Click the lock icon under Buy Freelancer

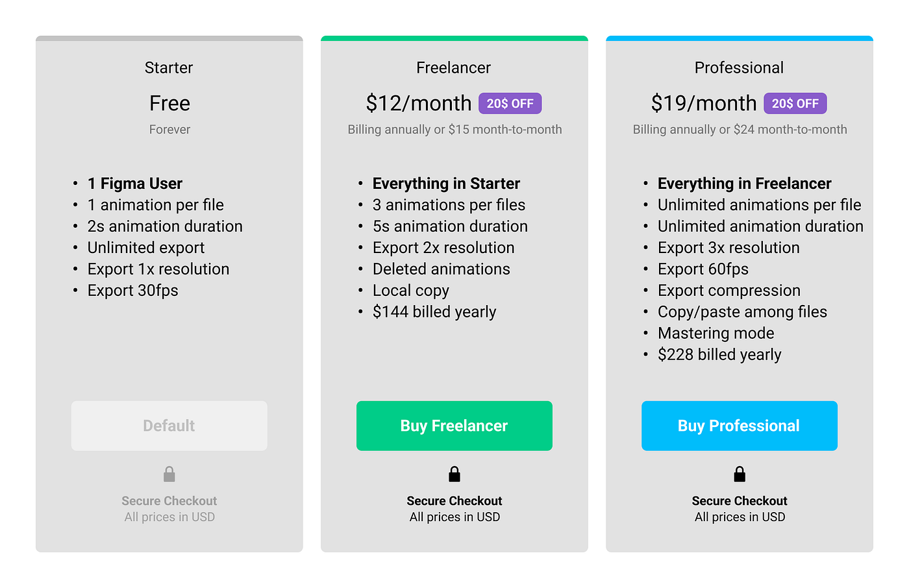(454, 474)
